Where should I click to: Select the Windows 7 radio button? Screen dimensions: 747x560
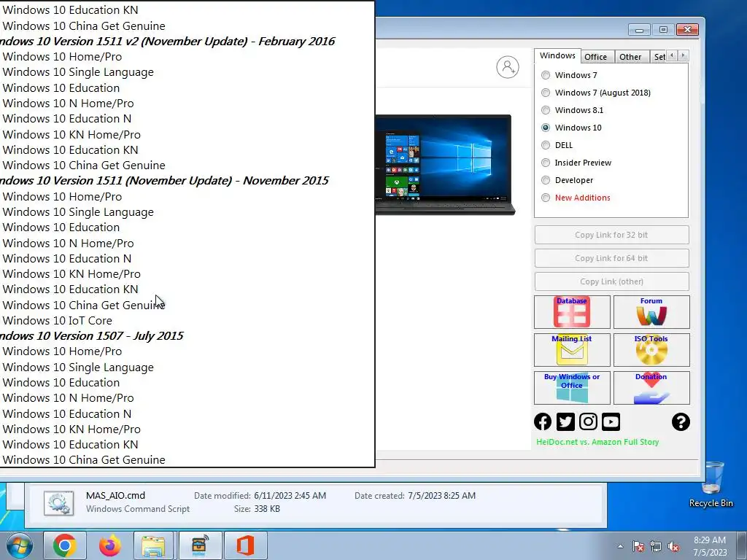click(546, 75)
